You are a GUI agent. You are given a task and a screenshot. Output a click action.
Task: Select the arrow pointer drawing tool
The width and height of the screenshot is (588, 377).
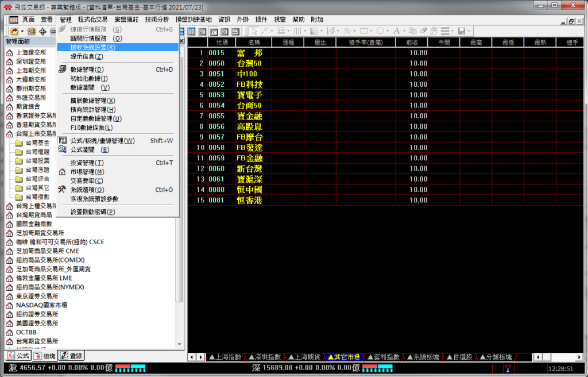254,31
